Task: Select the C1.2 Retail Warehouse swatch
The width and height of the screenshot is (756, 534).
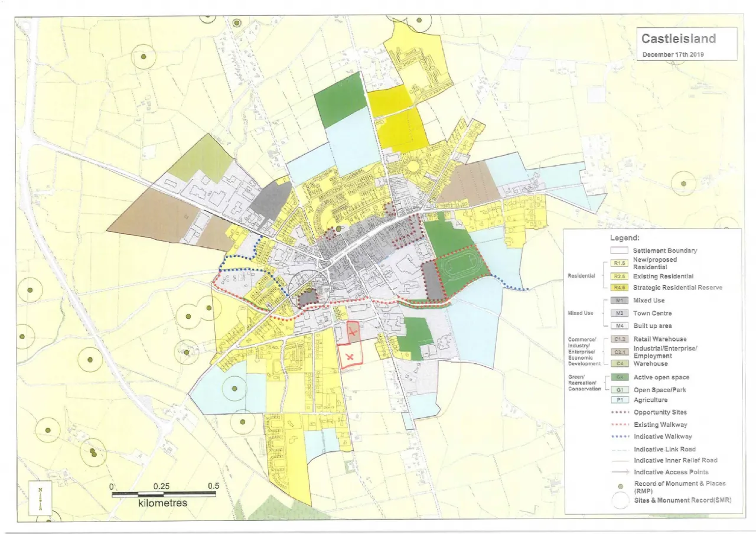Action: click(x=619, y=339)
